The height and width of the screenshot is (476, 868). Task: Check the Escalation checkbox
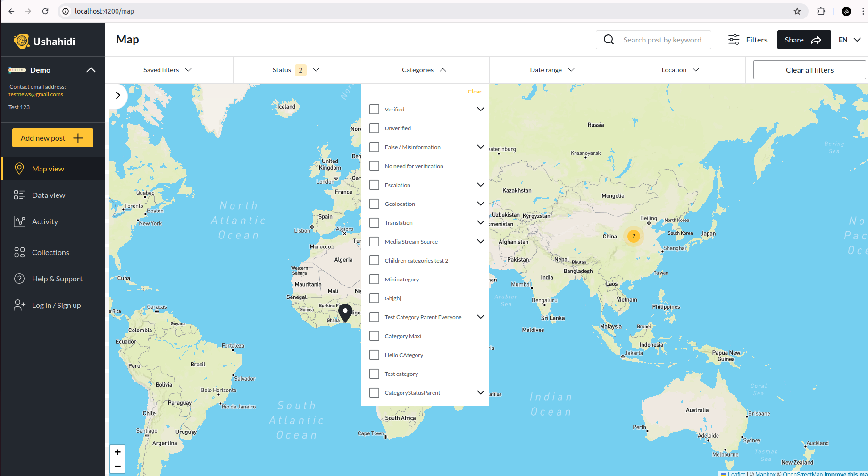coord(375,185)
